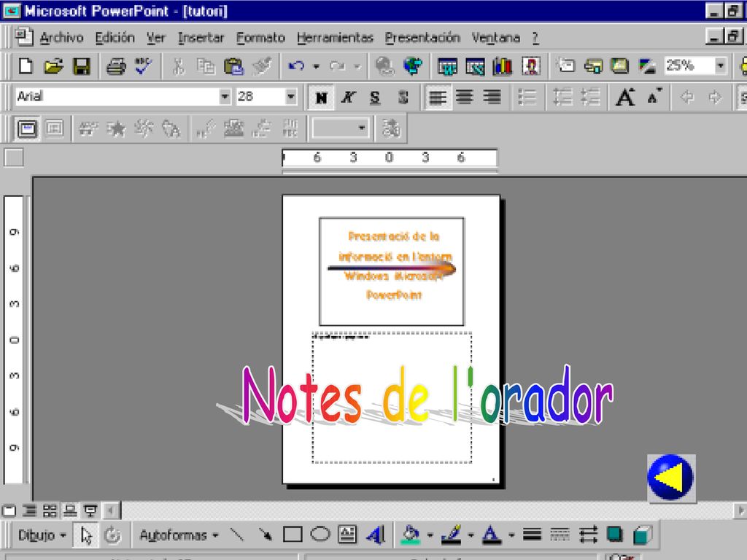The image size is (747, 560).
Task: Toggle italic (K) formatting
Action: pos(348,98)
